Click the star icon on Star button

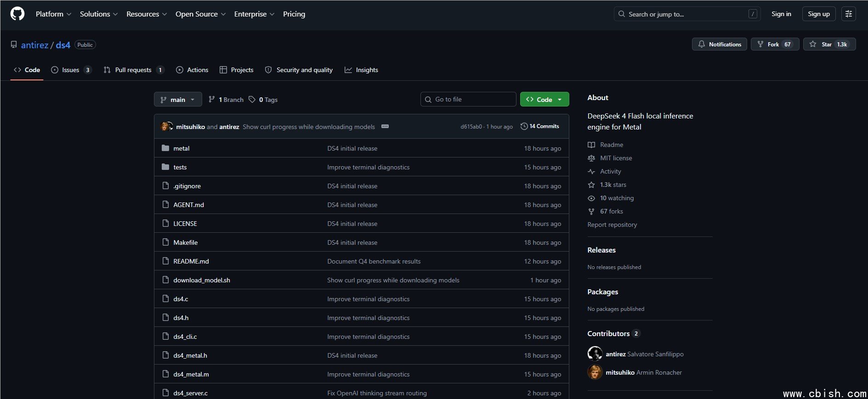pos(813,44)
